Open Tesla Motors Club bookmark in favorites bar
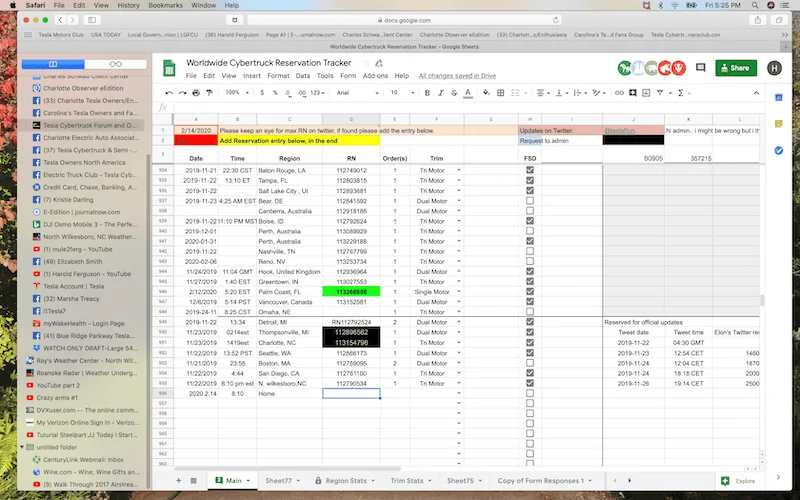Image resolution: width=800 pixels, height=500 pixels. click(x=61, y=35)
